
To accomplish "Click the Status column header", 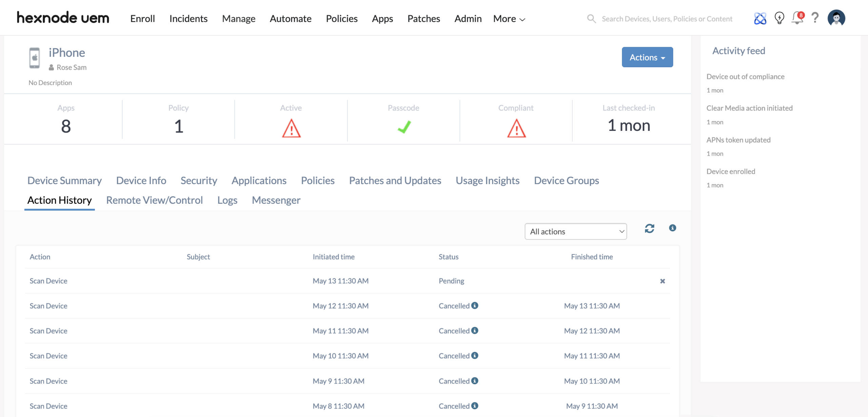I will tap(448, 257).
